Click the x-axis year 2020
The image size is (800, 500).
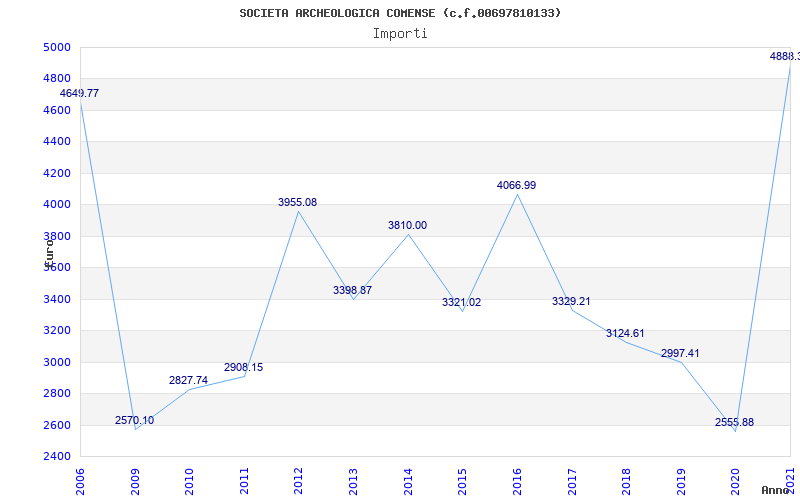(735, 481)
